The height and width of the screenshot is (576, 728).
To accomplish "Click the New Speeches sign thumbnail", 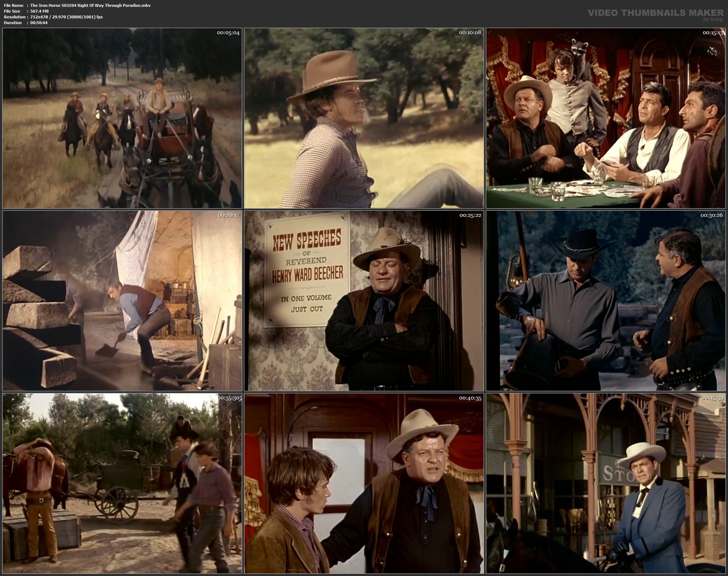I will coord(364,301).
